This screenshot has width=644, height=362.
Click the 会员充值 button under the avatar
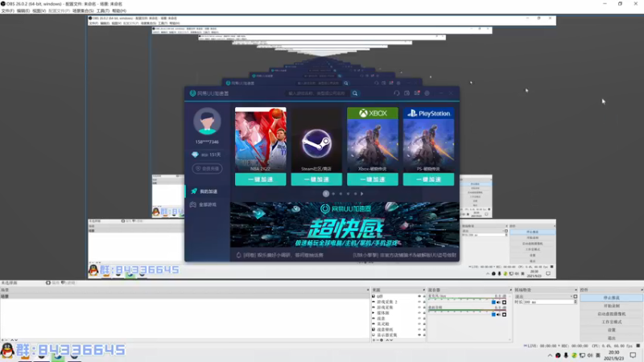click(207, 169)
